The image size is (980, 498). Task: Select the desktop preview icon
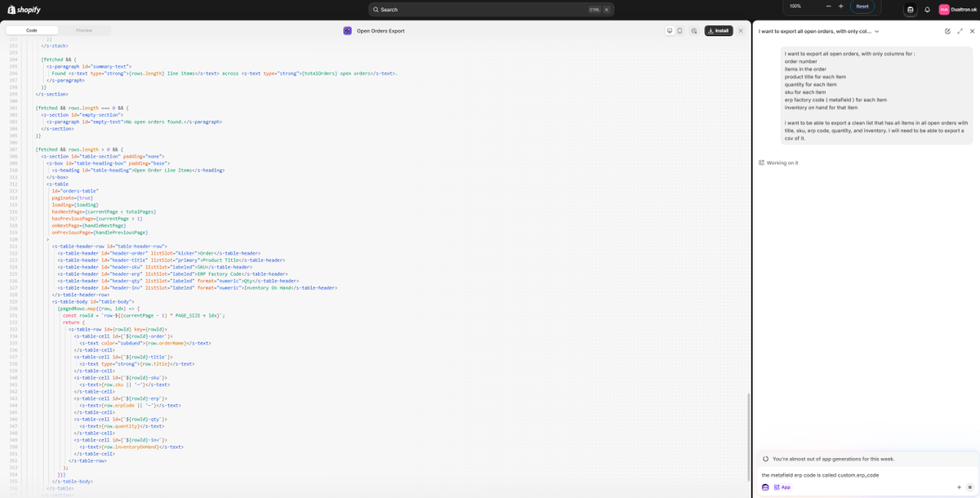click(670, 30)
